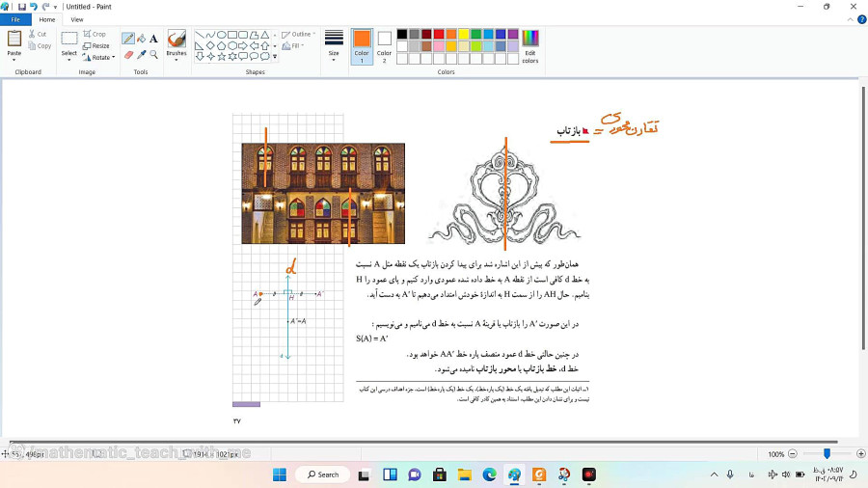Collapse the ribbon with the chevron
The height and width of the screenshot is (488, 868).
pos(851,19)
